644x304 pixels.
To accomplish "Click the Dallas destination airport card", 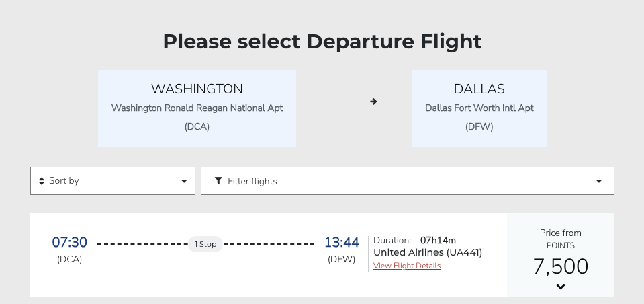I will click(479, 108).
